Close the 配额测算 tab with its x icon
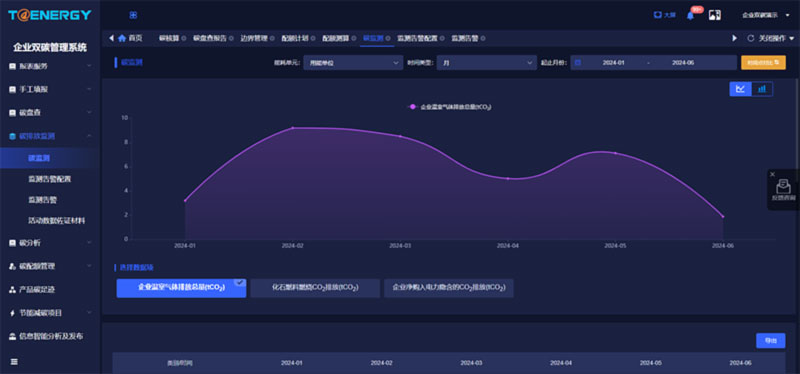Screen dimensions: 800x374 pyautogui.click(x=354, y=38)
